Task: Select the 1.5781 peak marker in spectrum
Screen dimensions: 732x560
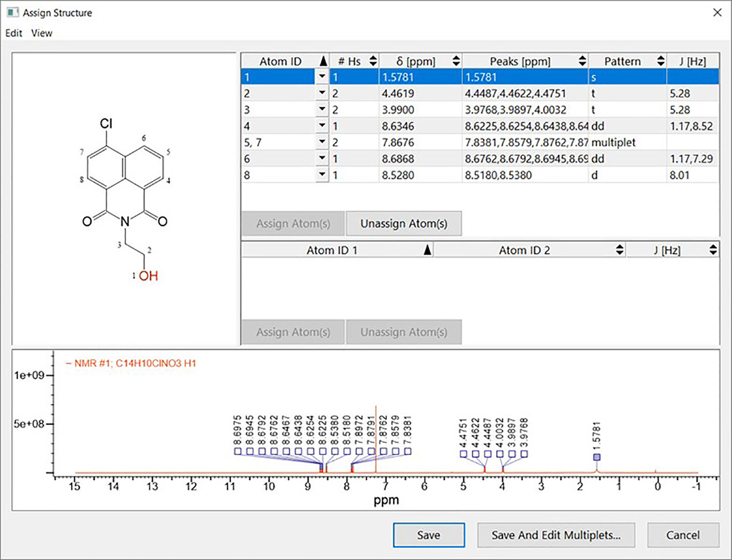Action: (x=596, y=457)
